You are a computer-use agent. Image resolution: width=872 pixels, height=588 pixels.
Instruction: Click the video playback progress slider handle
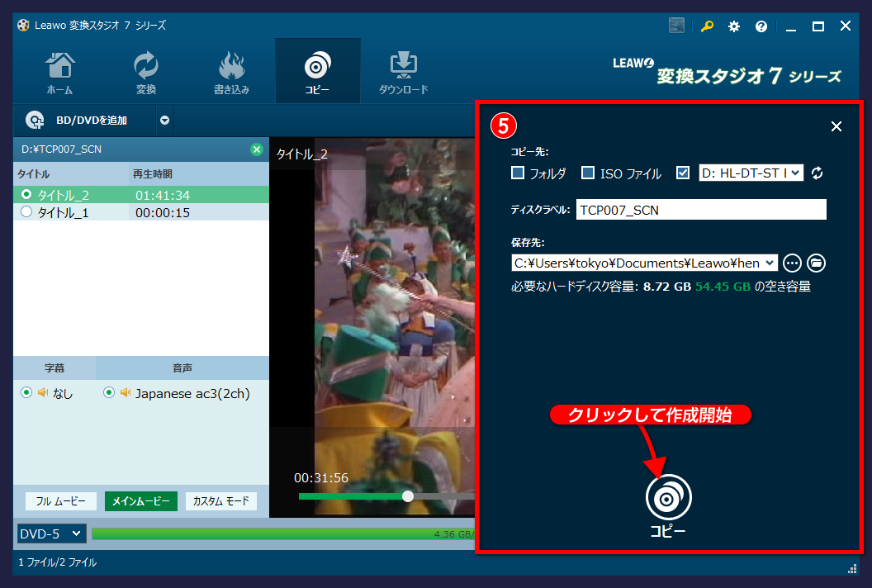click(x=408, y=496)
